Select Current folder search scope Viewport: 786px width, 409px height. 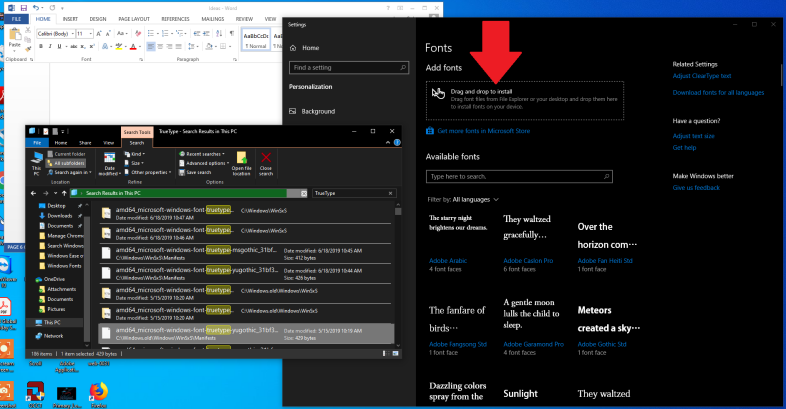[67, 154]
